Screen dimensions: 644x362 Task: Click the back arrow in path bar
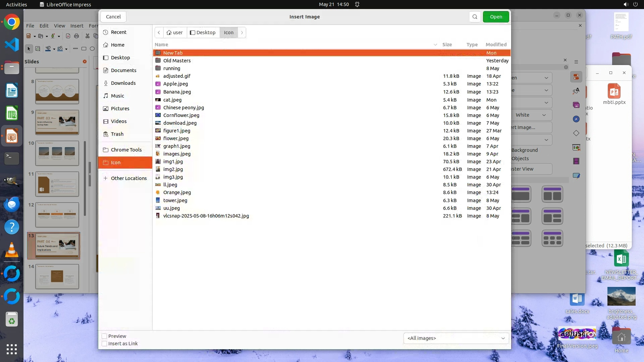159,33
